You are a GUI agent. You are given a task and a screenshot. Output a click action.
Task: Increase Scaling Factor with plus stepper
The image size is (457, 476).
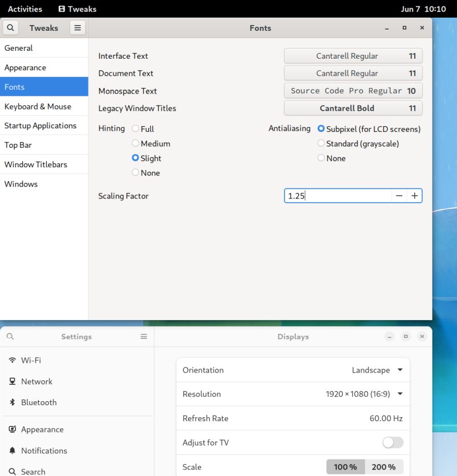click(415, 195)
